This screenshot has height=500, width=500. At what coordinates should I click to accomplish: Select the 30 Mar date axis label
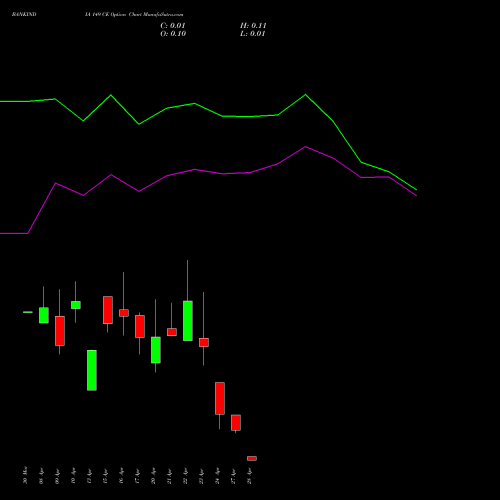point(25,475)
